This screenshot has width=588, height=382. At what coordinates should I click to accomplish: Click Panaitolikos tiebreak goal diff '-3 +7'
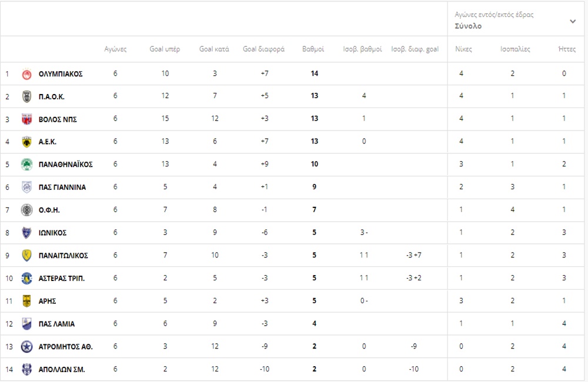[x=414, y=255]
